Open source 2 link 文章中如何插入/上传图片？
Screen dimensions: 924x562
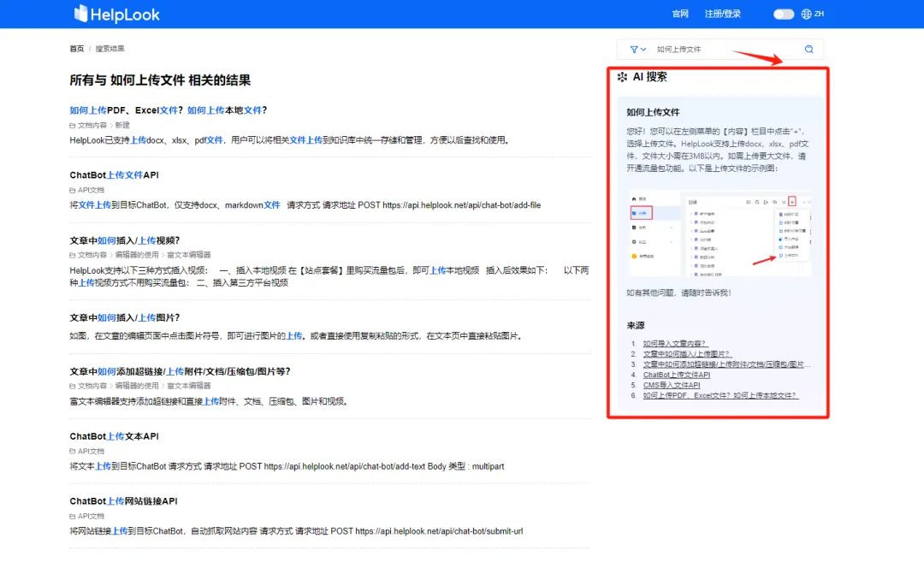pyautogui.click(x=687, y=354)
